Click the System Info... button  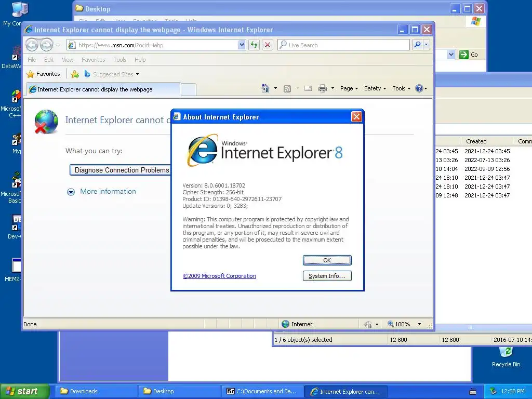tap(327, 276)
